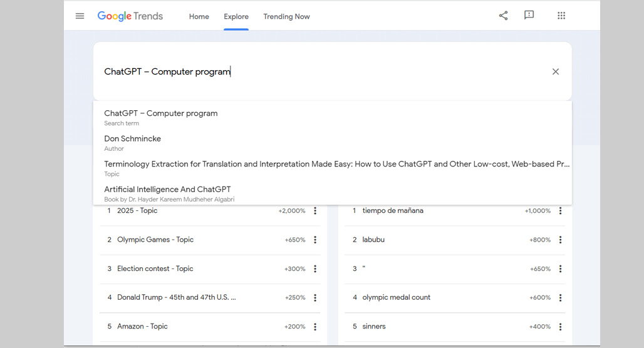Open more options for 2025 - Topic
Screen dimensions: 644x348
pos(315,210)
